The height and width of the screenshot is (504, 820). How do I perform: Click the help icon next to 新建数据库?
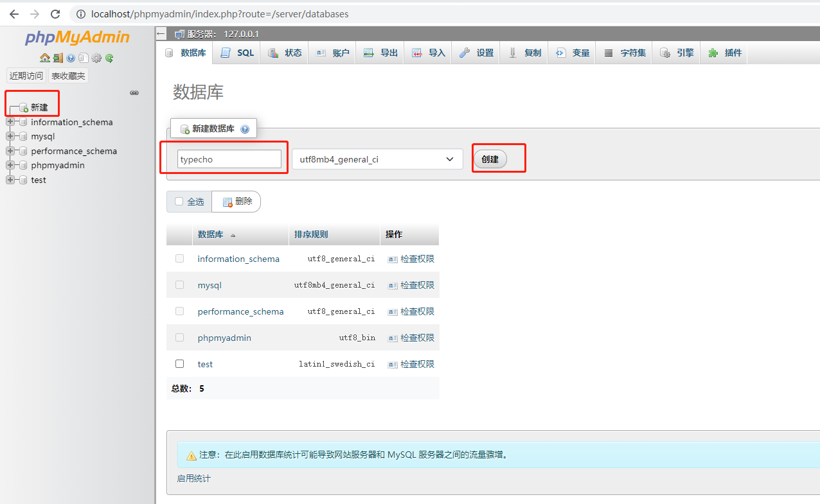[x=244, y=128]
